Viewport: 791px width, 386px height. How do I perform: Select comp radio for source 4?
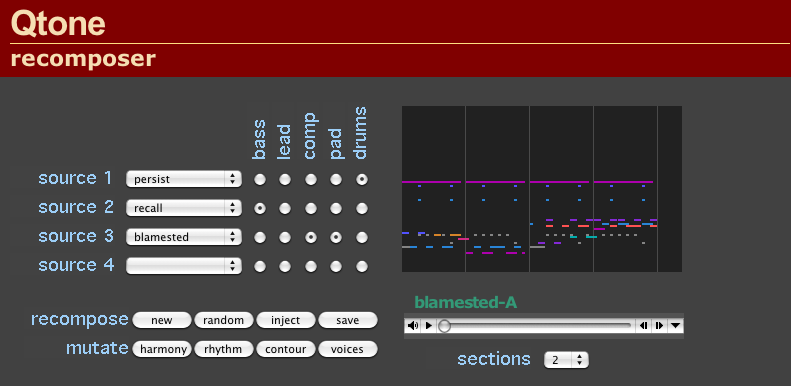(311, 266)
